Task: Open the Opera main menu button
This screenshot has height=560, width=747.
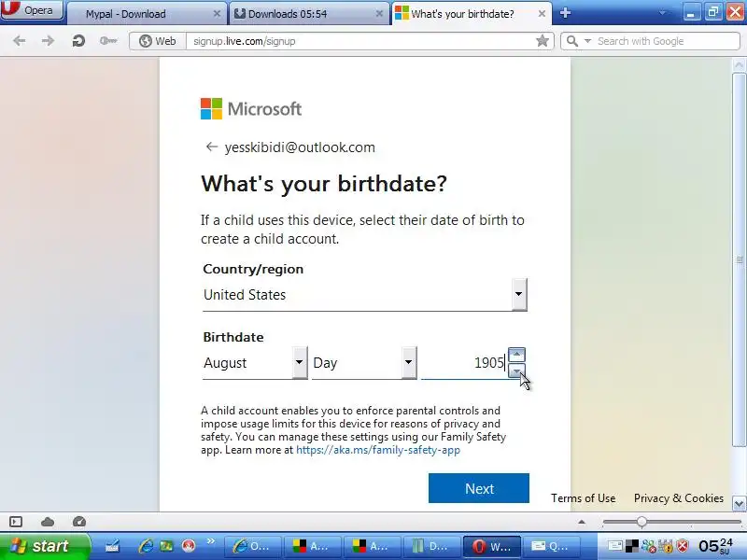Action: 32,10
